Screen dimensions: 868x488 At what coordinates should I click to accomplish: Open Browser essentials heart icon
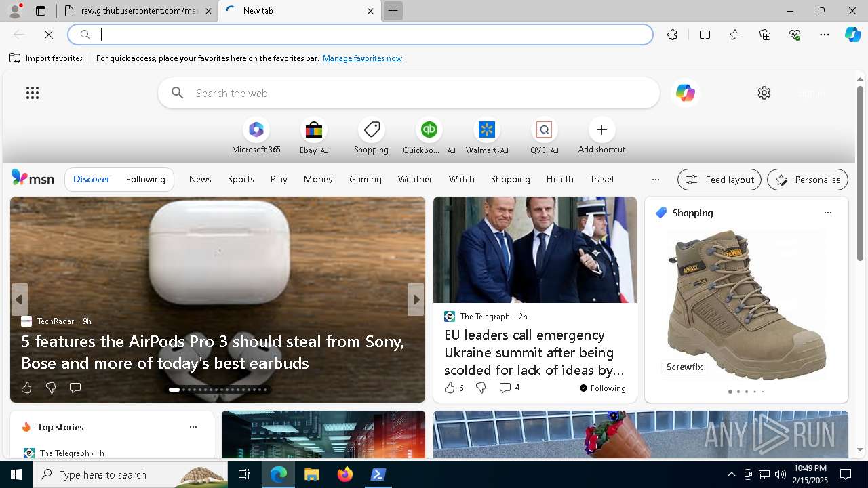tap(795, 35)
